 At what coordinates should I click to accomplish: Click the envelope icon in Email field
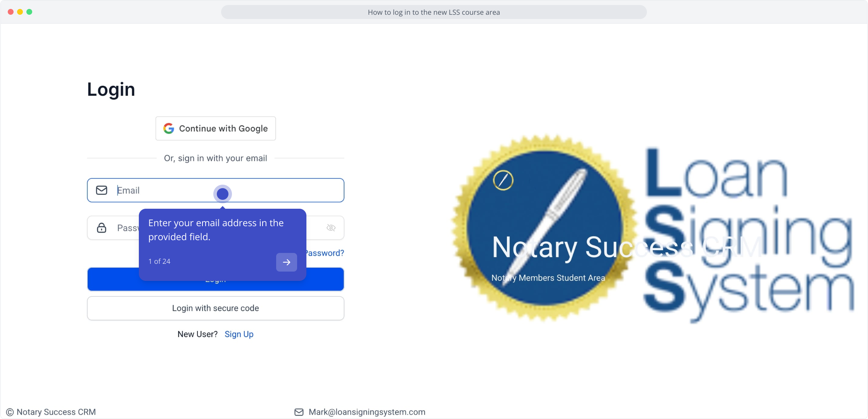[102, 190]
